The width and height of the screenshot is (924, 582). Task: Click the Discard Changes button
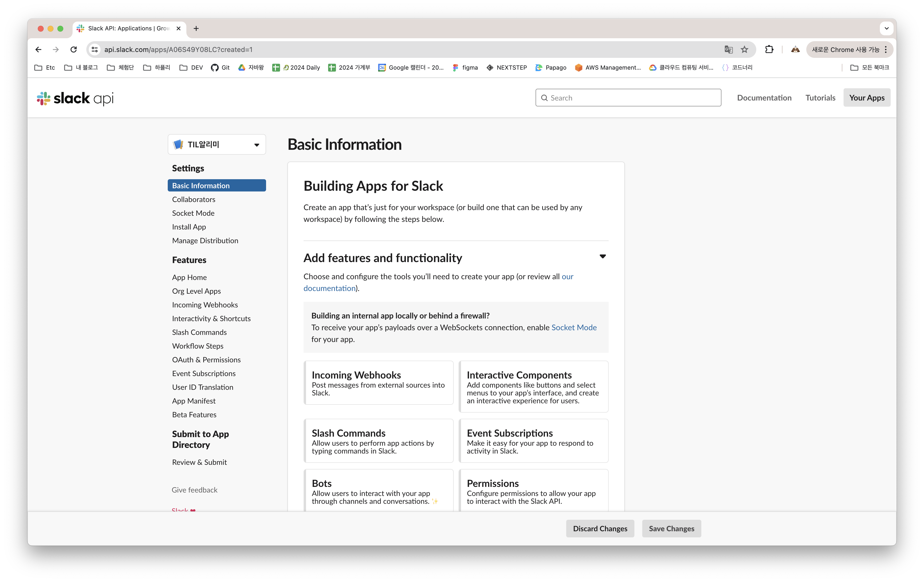600,529
